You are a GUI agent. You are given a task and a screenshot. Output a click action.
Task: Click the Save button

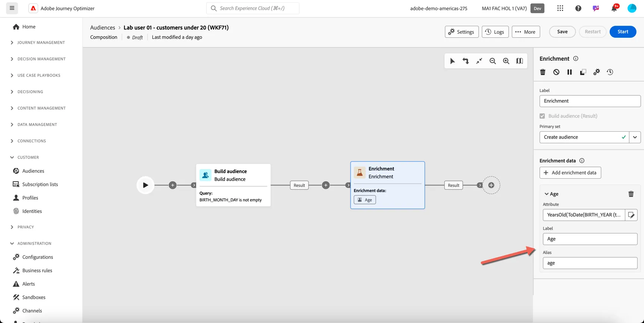562,32
